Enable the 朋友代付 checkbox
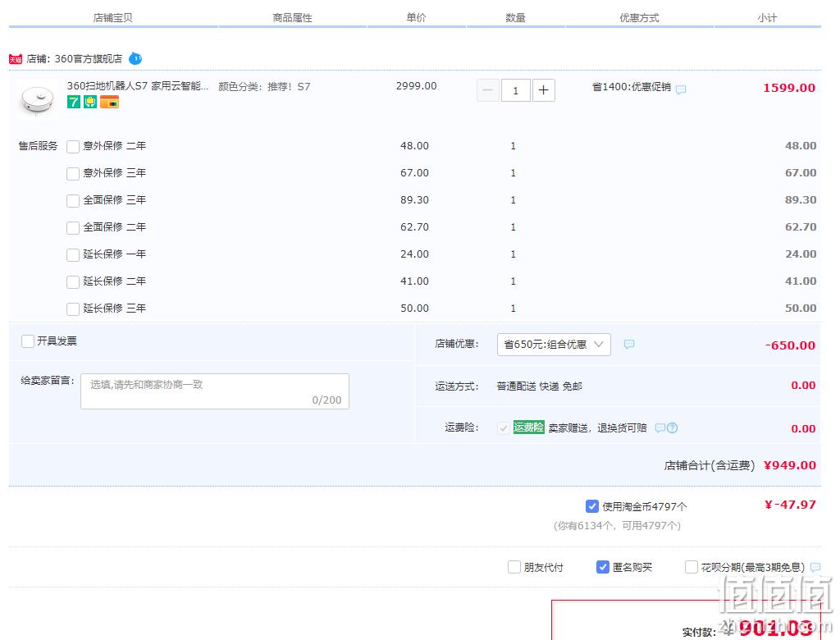Viewport: 840px width, 640px height. pos(514,567)
